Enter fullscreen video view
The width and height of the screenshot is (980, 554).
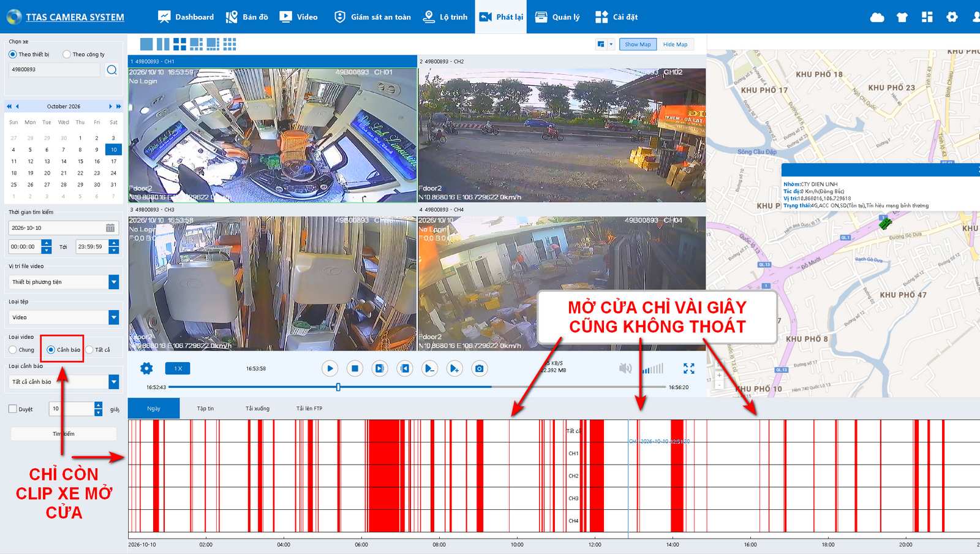689,368
